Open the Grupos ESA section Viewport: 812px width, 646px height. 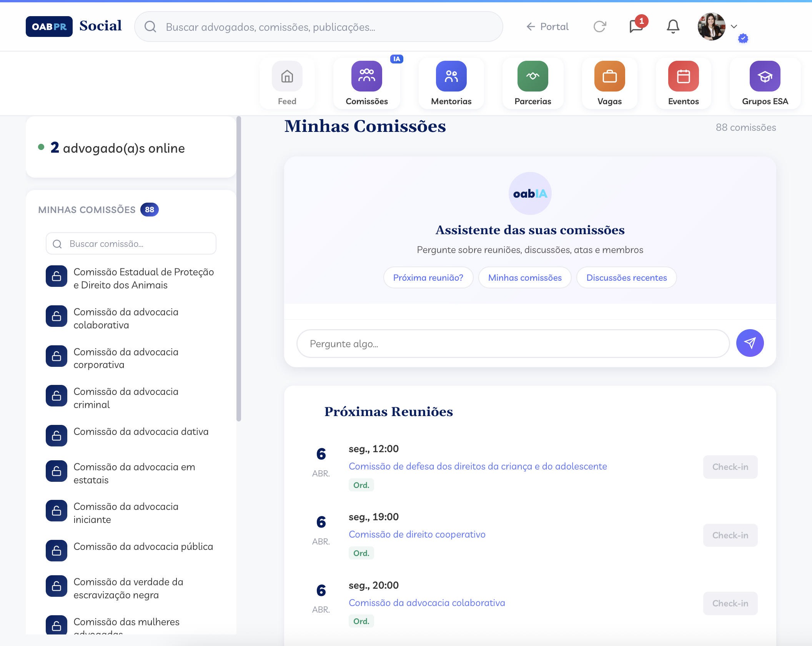[765, 82]
